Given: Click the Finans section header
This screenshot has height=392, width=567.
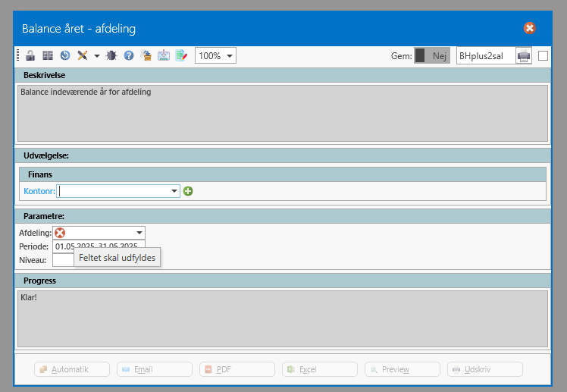Looking at the screenshot, I should 283,174.
